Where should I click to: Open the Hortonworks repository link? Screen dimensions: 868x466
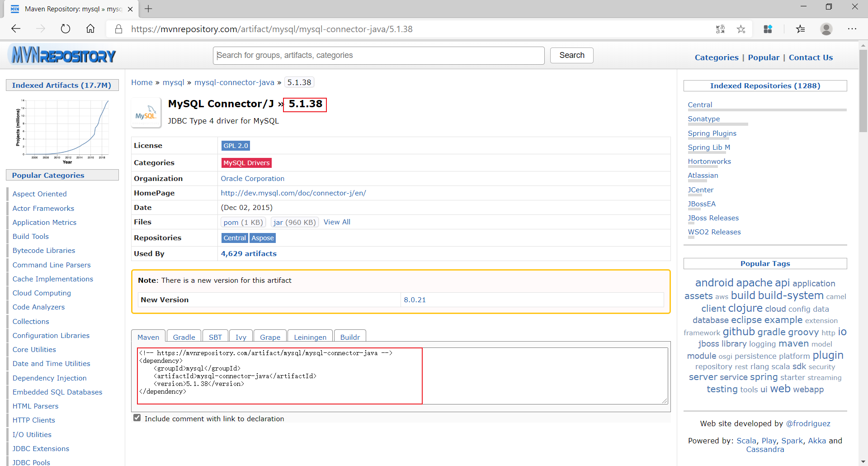(x=709, y=162)
